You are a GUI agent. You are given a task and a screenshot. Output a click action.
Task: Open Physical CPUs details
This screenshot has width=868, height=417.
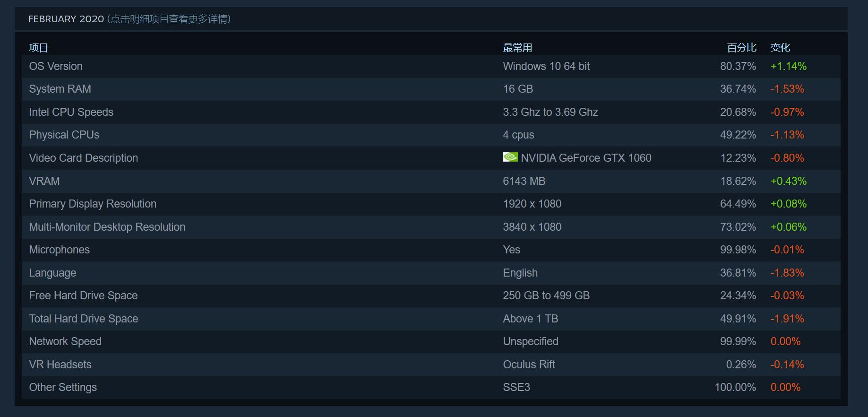[x=64, y=135]
